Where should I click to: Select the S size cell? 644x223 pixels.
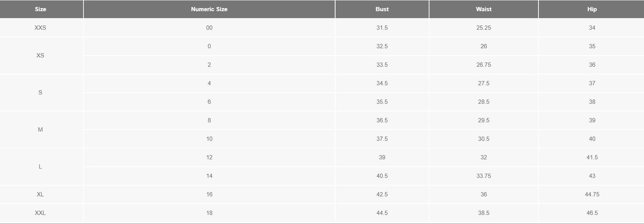click(41, 93)
